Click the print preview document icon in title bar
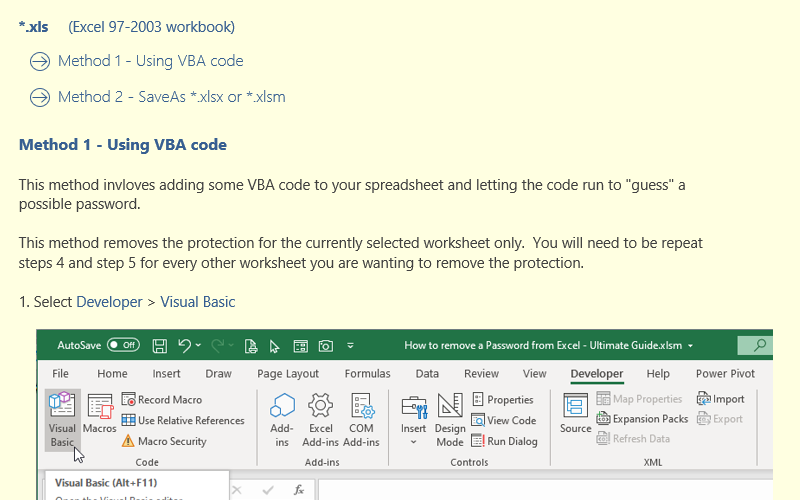 pyautogui.click(x=251, y=346)
